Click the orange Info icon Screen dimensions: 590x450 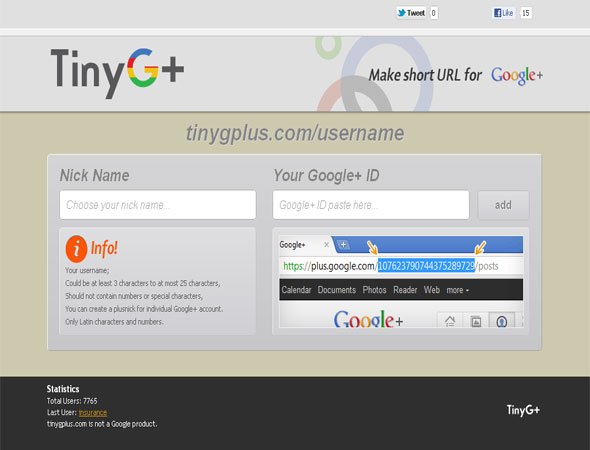(76, 249)
